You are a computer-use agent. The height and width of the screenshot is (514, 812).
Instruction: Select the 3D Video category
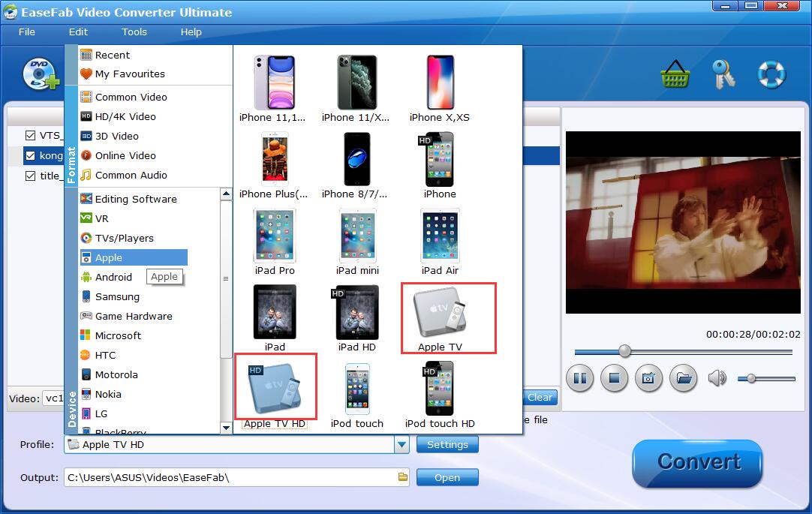coord(110,136)
